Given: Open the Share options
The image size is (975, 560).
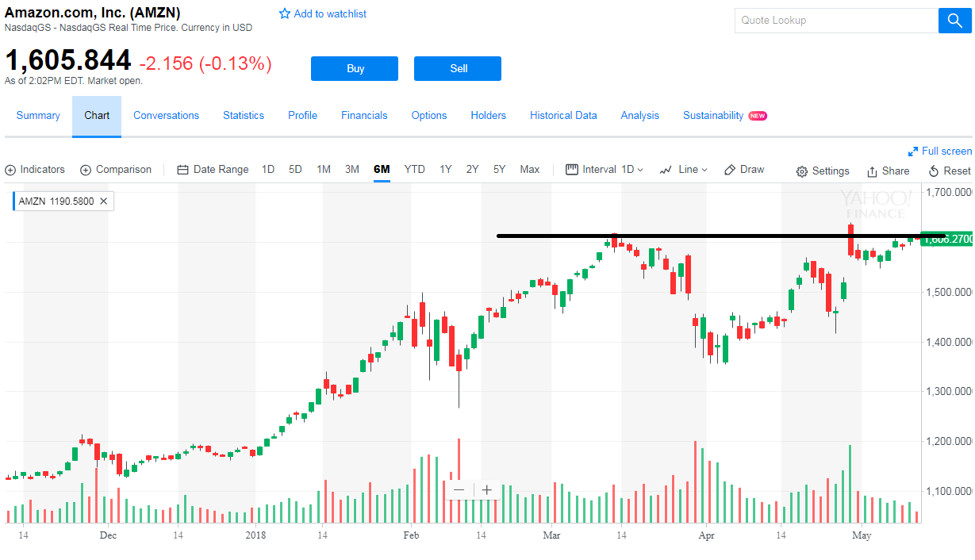Looking at the screenshot, I should pos(888,169).
